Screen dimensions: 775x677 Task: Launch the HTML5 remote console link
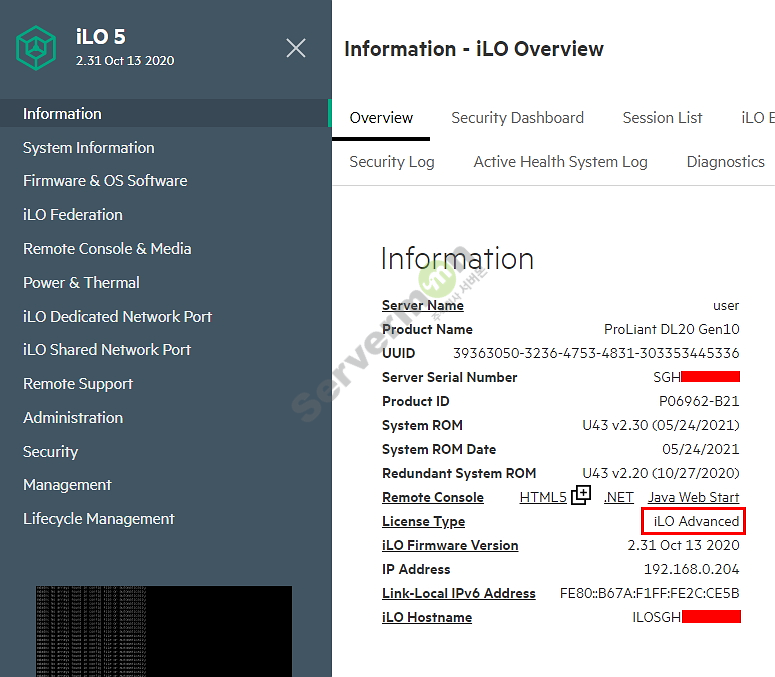click(543, 497)
